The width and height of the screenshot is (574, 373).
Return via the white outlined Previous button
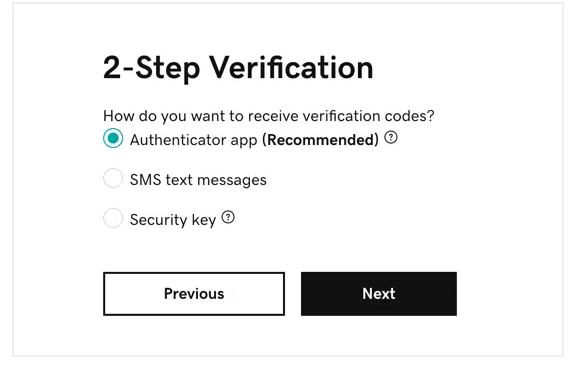(194, 294)
